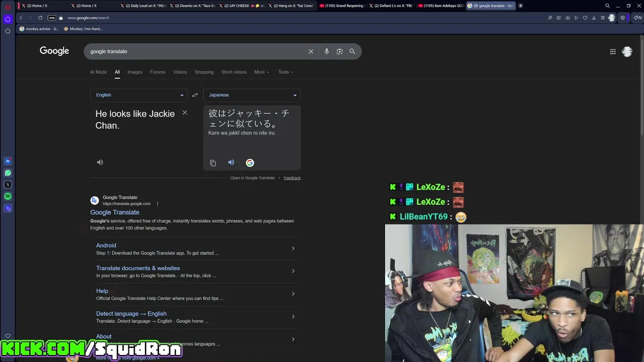Switch to the Shopping tab
This screenshot has height=362, width=644.
coord(204,72)
